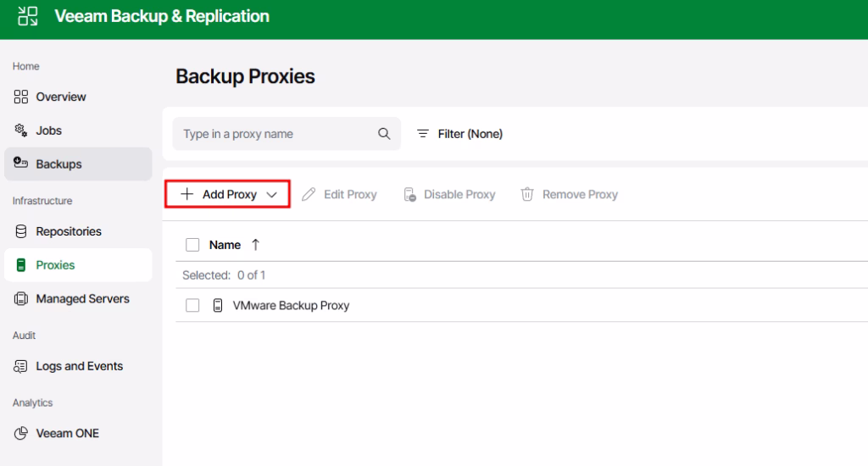
Task: Click the Repositories database icon
Action: click(x=21, y=231)
